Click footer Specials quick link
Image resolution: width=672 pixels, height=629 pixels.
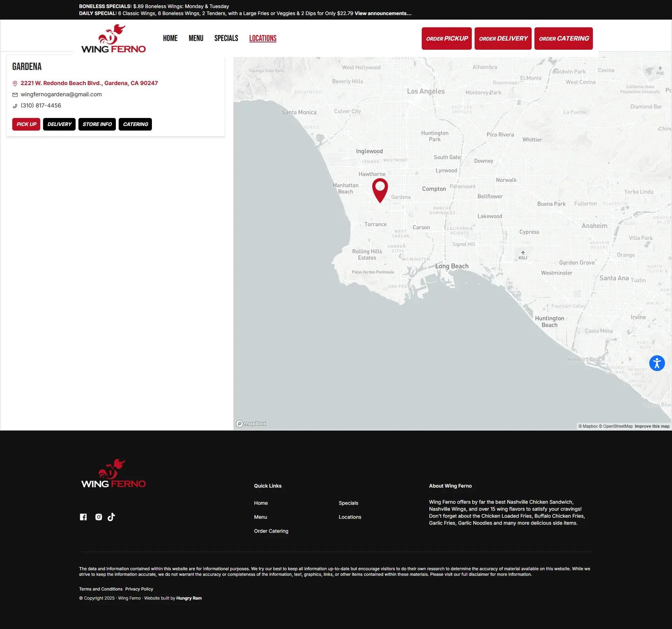click(348, 503)
